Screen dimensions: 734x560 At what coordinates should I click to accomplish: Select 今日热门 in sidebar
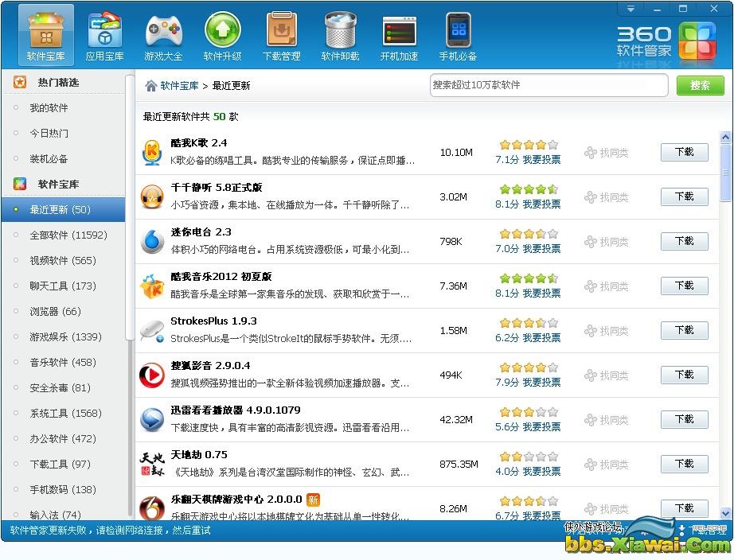coord(49,134)
